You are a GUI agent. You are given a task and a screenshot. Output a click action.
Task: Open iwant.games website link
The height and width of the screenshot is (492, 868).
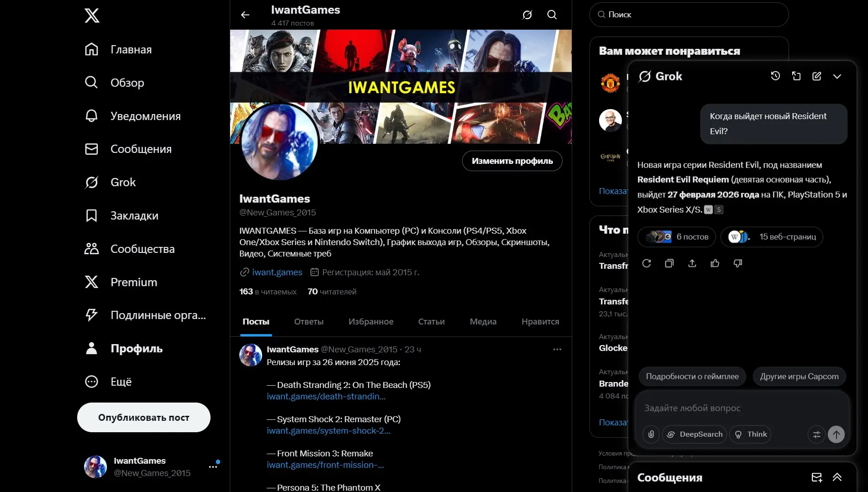(277, 272)
